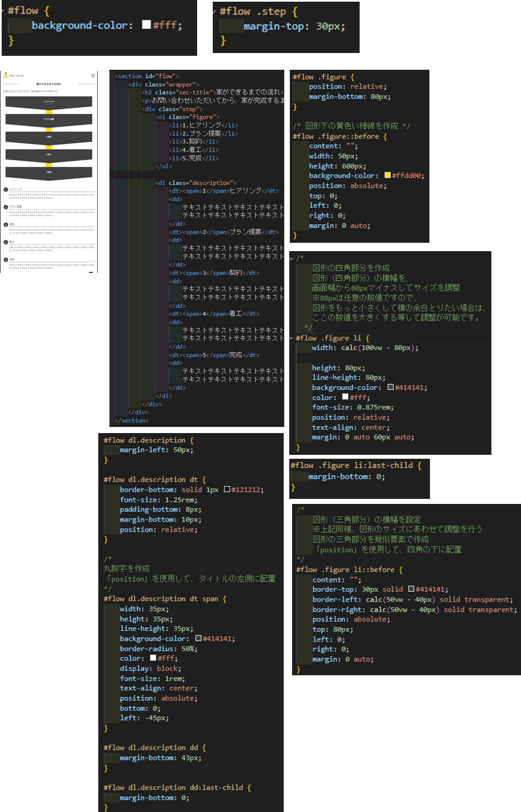Viewport: 521px width, 812px height.
Task: Open the #fff swatch in the dt span color property
Action: (153, 658)
